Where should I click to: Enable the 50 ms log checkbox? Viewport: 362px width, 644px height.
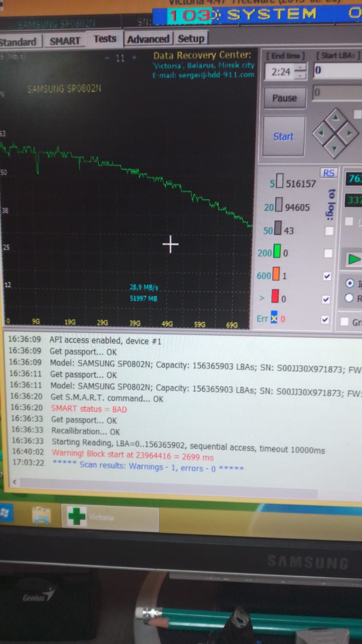pos(329,231)
